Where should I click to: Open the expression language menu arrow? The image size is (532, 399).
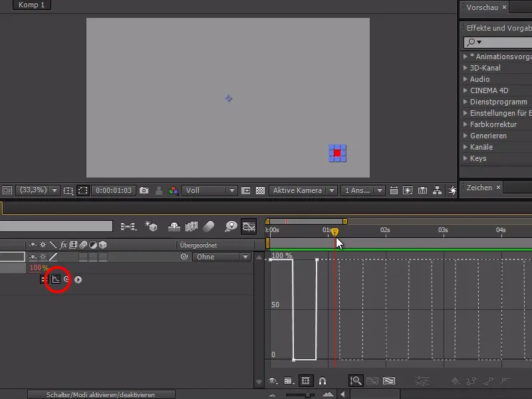[78, 279]
